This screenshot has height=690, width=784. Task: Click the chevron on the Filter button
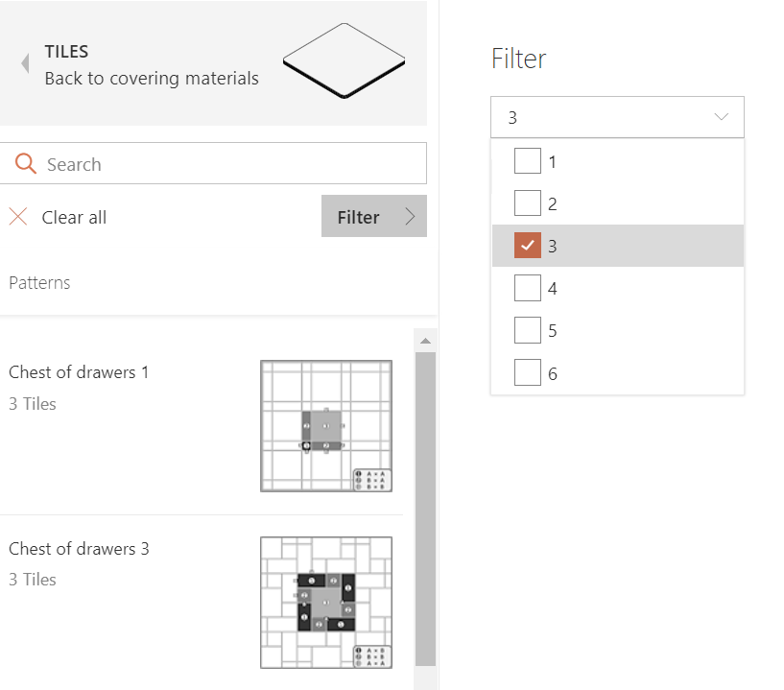pyautogui.click(x=410, y=217)
